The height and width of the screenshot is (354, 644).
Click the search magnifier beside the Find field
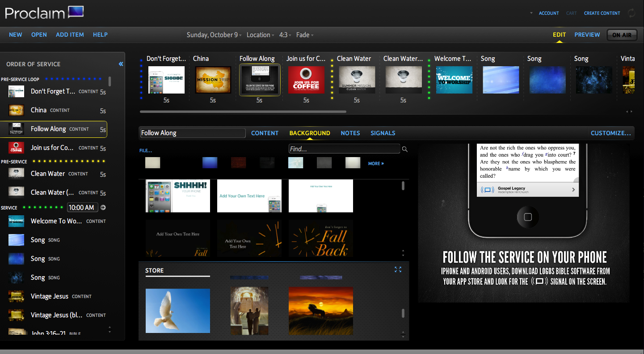point(404,149)
